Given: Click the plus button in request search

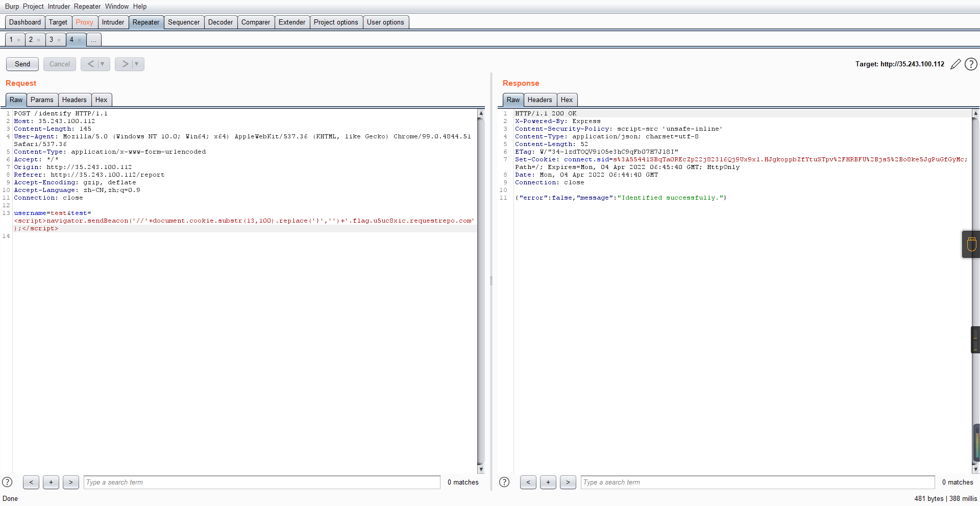Looking at the screenshot, I should pos(51,482).
